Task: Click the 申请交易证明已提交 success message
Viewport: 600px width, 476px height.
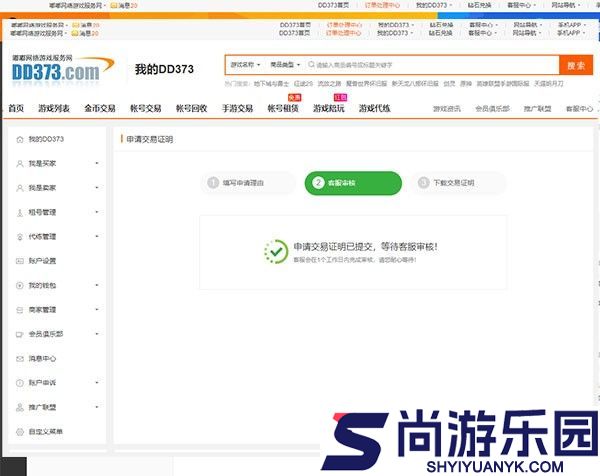Action: click(x=365, y=247)
